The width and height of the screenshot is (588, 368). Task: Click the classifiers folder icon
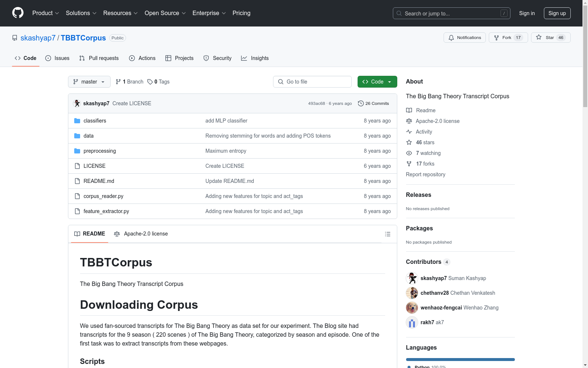[77, 121]
